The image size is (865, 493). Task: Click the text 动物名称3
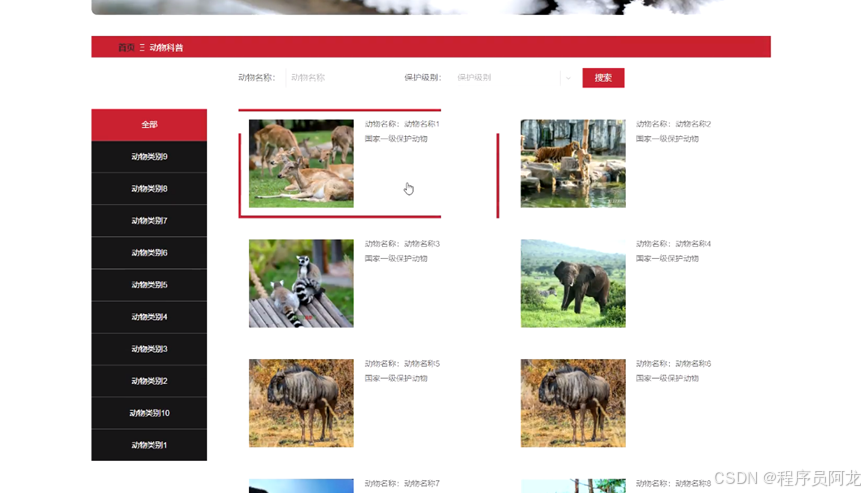(422, 244)
